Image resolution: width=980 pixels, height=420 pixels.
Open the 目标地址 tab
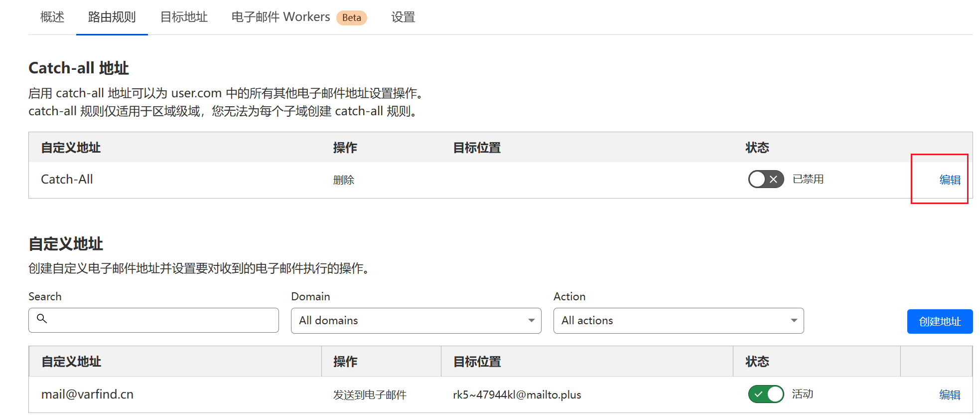pos(184,17)
